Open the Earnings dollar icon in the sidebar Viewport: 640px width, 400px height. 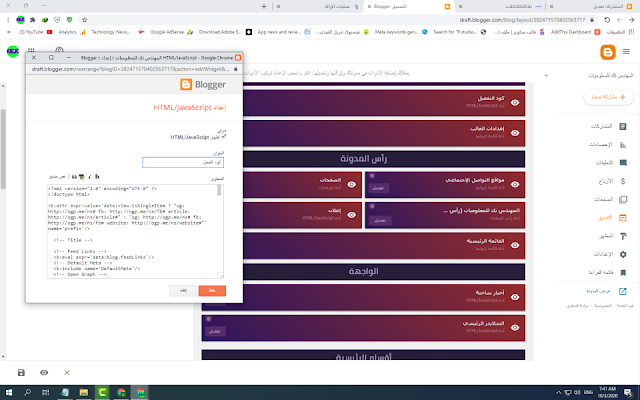(x=623, y=181)
